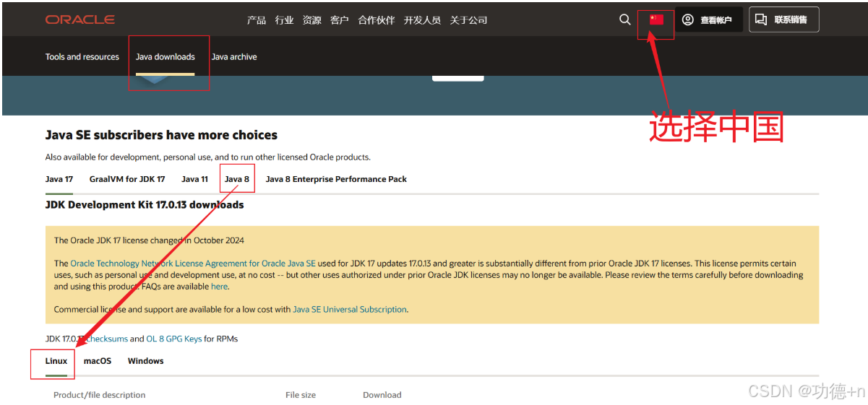This screenshot has height=405, width=868.
Task: Select Java 8 Enterprise Performance Pack tab
Action: [336, 179]
